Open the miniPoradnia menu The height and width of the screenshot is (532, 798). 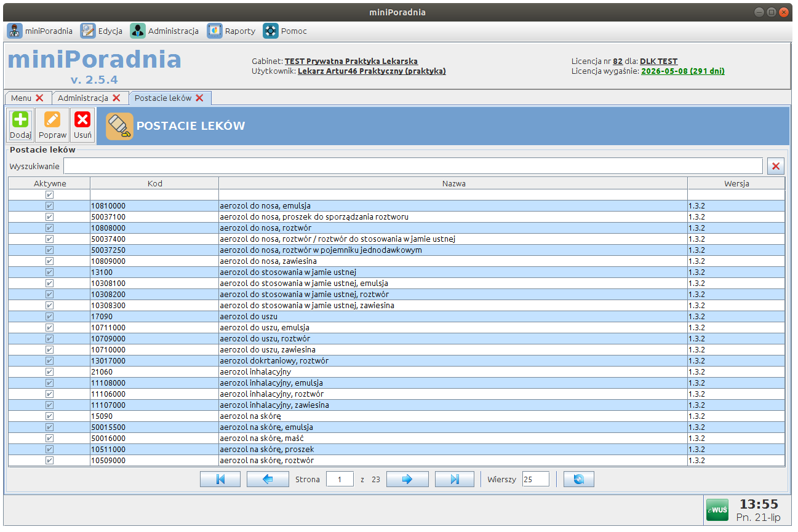coord(40,31)
